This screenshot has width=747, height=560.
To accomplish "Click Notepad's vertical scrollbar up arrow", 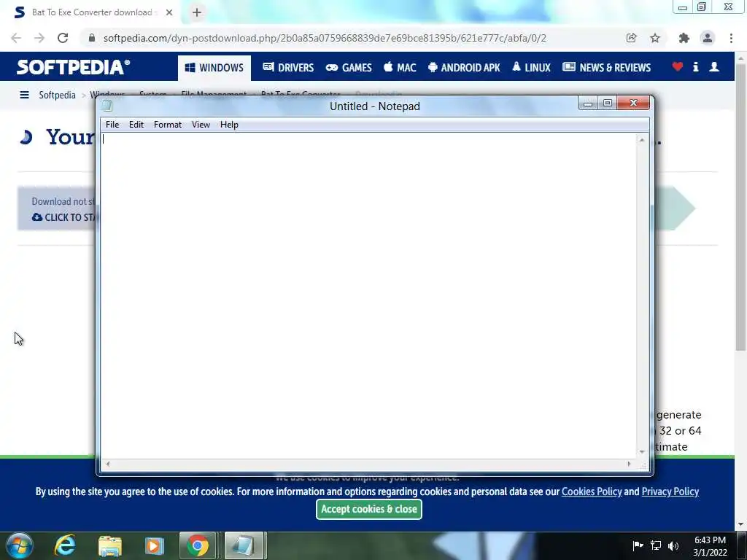I will click(x=642, y=139).
